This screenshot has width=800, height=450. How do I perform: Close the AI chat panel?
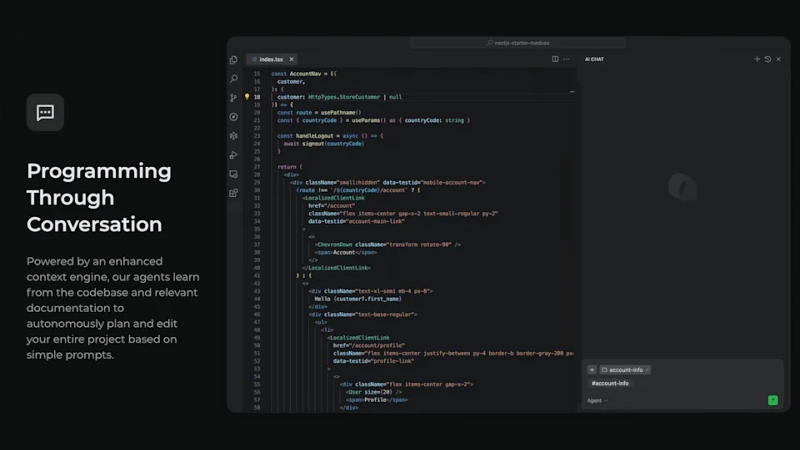point(779,59)
